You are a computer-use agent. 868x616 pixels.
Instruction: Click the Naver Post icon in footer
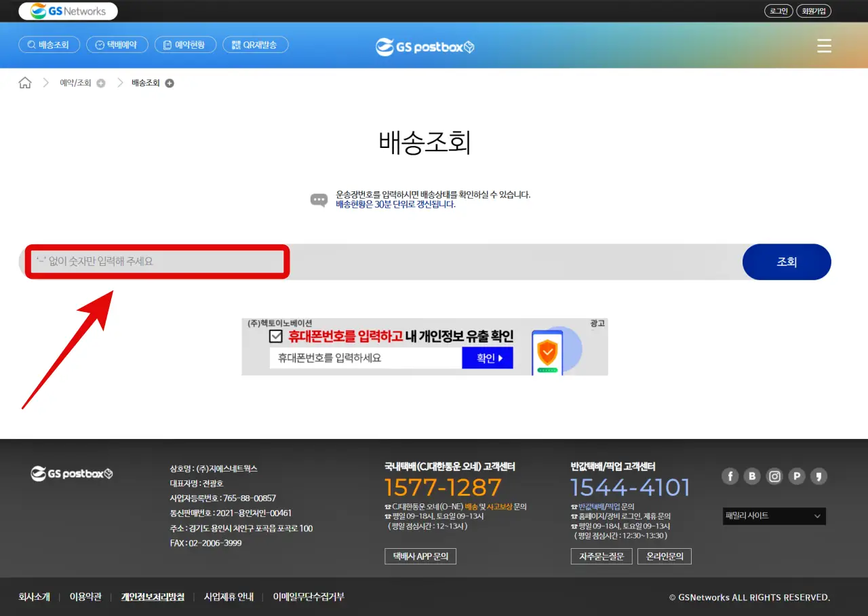(797, 476)
